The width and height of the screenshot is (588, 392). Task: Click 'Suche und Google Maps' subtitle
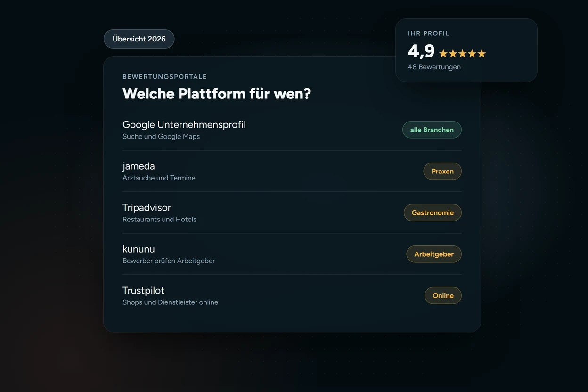[161, 136]
